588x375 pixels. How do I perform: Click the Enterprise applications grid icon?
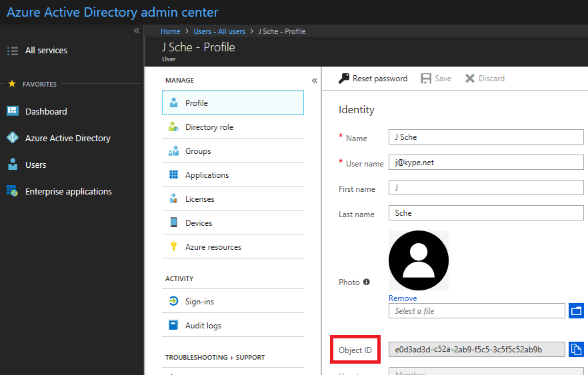[x=13, y=190]
